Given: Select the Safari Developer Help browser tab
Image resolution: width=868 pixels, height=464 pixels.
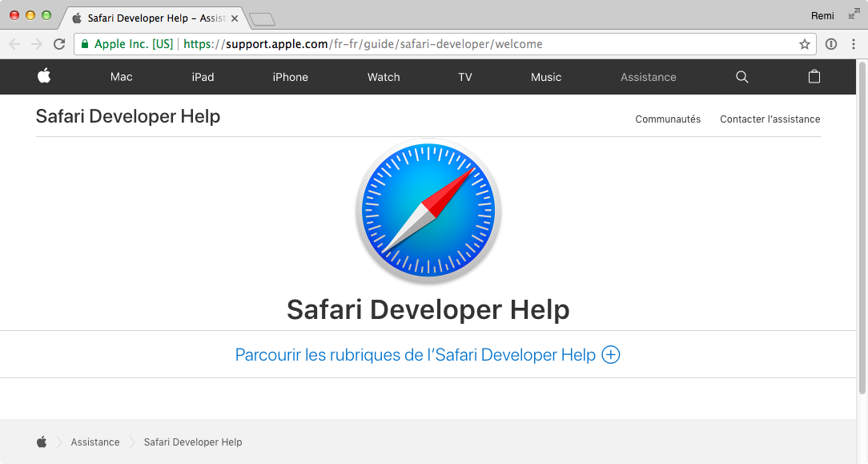Looking at the screenshot, I should (153, 18).
